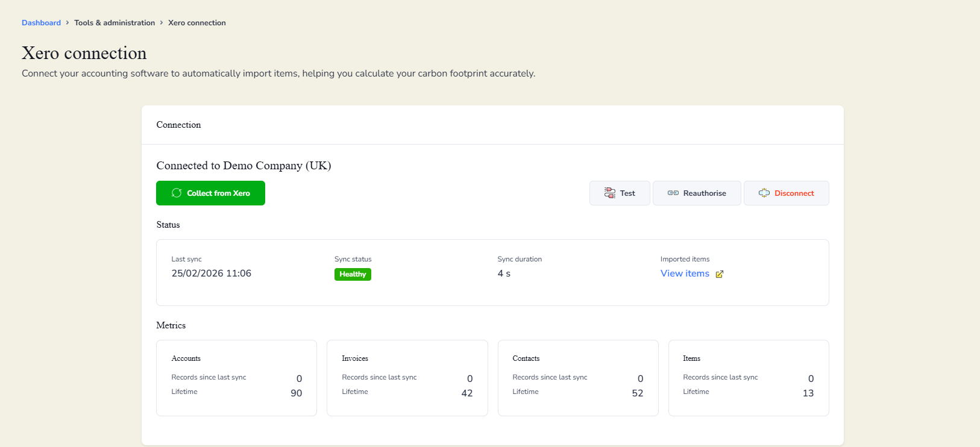The image size is (980, 447).
Task: Click the refresh icon in Collect from Xero
Action: click(177, 193)
